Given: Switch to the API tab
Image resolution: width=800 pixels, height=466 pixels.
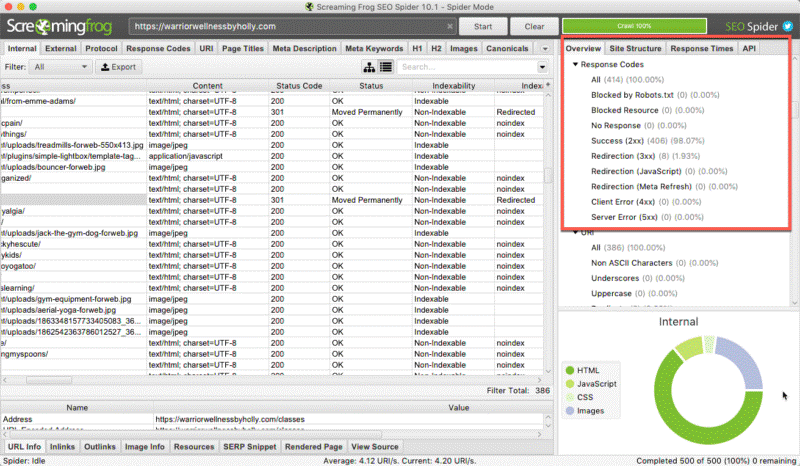Looking at the screenshot, I should click(x=749, y=48).
